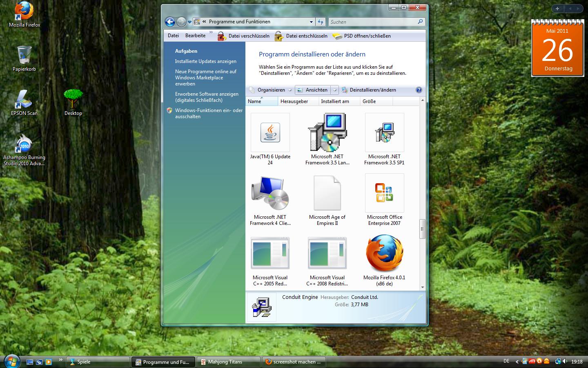The height and width of the screenshot is (368, 588).
Task: Click Deinstallieren/ändern toolbar button
Action: tap(369, 90)
